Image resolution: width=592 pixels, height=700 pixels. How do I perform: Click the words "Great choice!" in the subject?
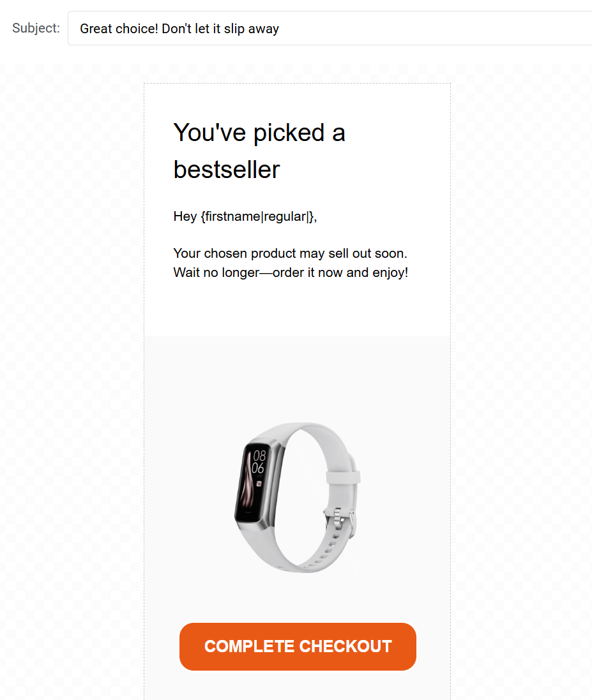pos(119,29)
